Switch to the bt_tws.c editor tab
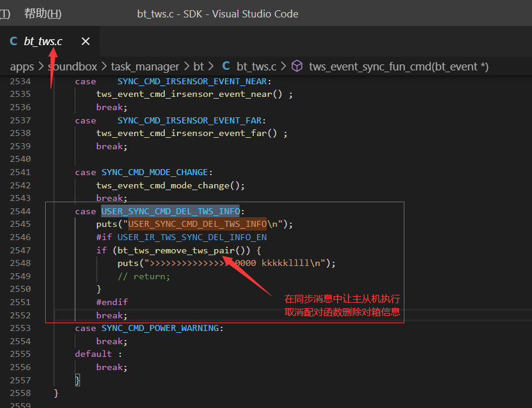Image resolution: width=532 pixels, height=408 pixels. (x=50, y=42)
